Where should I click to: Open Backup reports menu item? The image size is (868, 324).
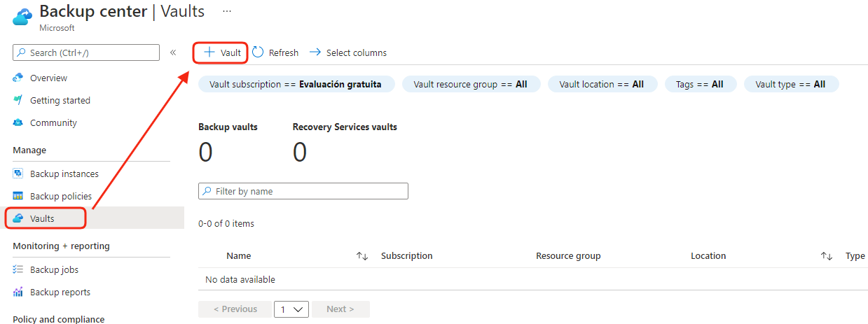60,292
